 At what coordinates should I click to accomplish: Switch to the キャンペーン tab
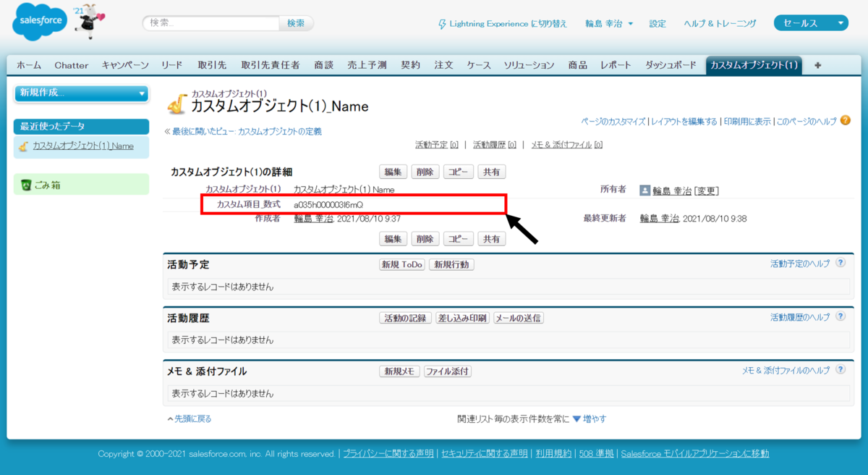(x=125, y=65)
